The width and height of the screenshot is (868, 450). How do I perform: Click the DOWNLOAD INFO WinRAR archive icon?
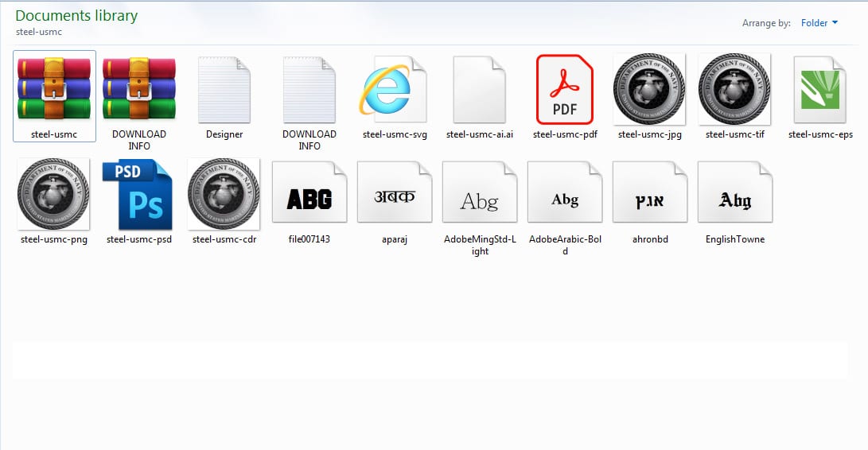pyautogui.click(x=139, y=89)
